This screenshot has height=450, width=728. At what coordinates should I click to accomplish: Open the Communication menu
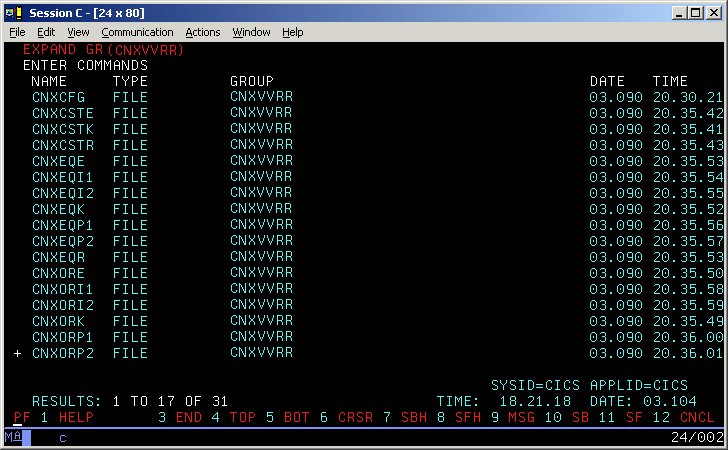[137, 32]
